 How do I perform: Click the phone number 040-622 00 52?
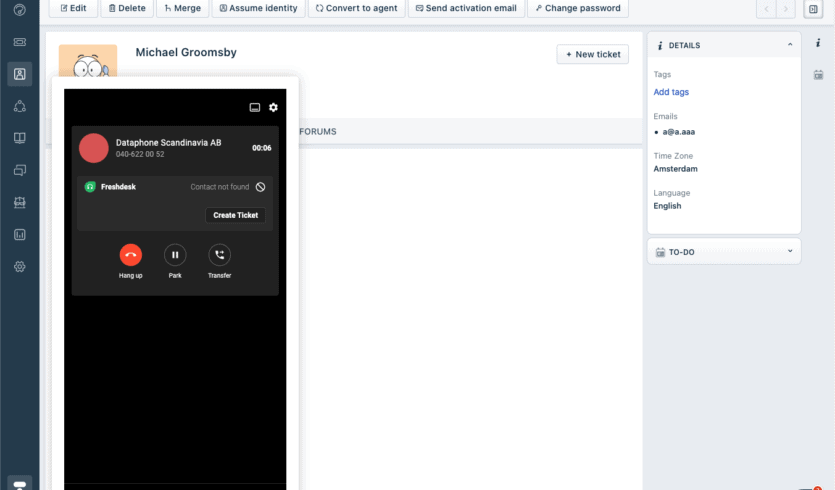click(x=140, y=154)
